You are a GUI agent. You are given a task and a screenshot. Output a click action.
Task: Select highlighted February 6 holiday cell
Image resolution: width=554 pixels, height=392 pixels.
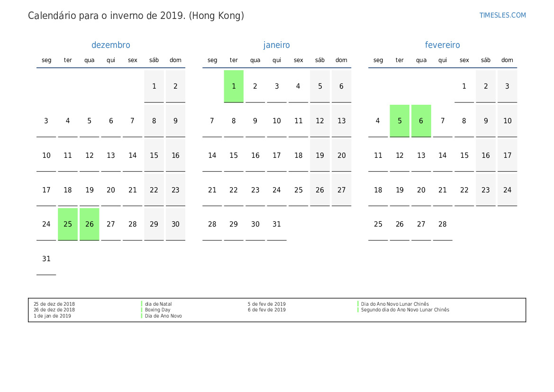(x=421, y=121)
